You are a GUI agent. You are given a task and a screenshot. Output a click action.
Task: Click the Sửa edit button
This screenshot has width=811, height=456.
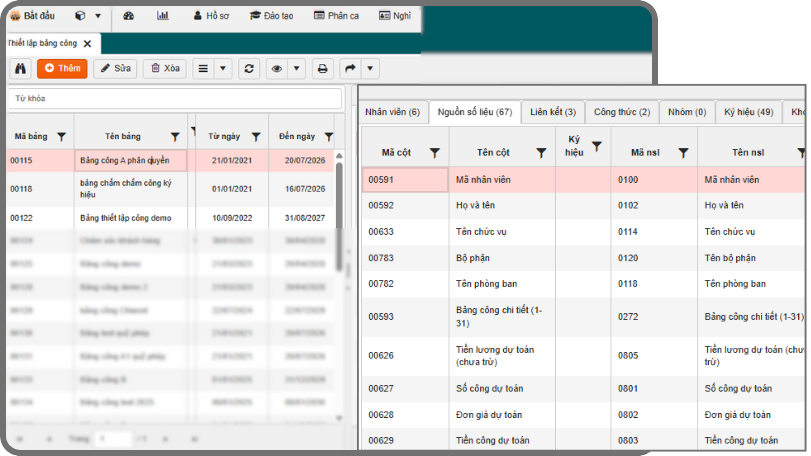tap(115, 68)
